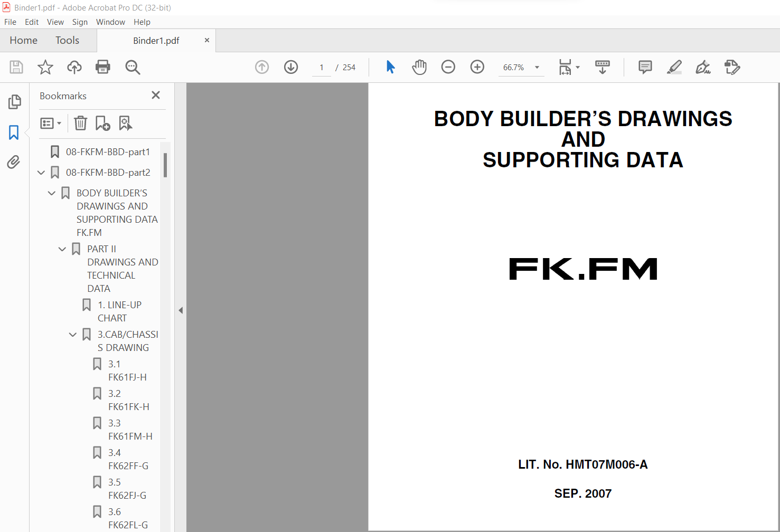
Task: Select the Highlight text pen tool
Action: tap(674, 67)
